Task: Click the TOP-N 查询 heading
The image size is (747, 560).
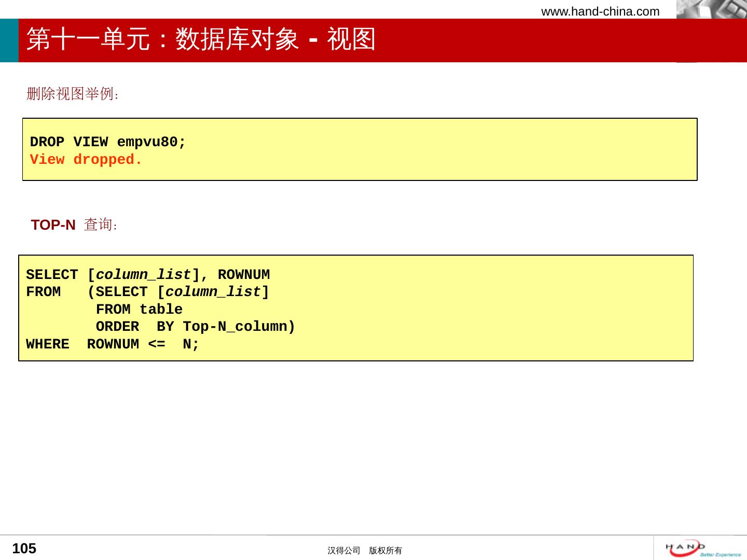Action: click(74, 225)
